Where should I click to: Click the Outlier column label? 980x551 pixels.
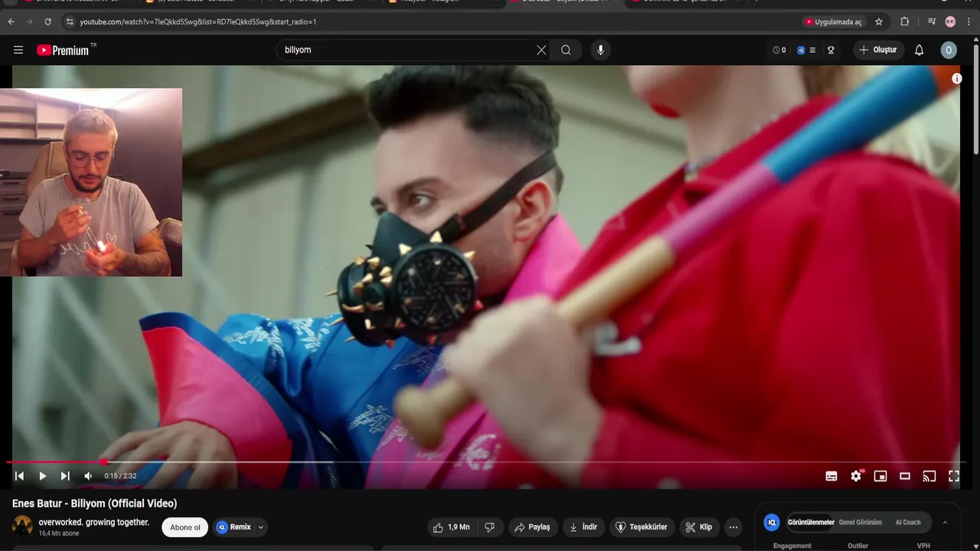pyautogui.click(x=857, y=546)
